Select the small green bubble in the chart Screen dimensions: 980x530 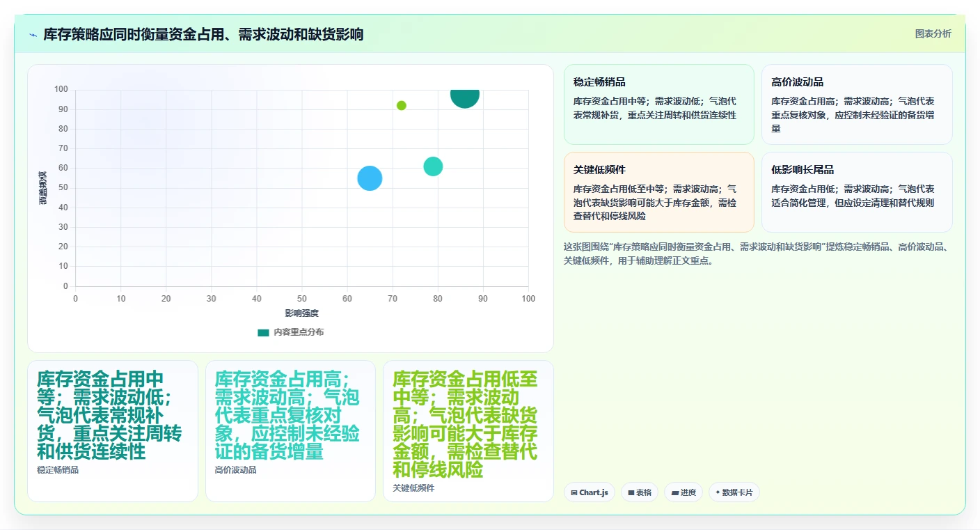point(402,106)
